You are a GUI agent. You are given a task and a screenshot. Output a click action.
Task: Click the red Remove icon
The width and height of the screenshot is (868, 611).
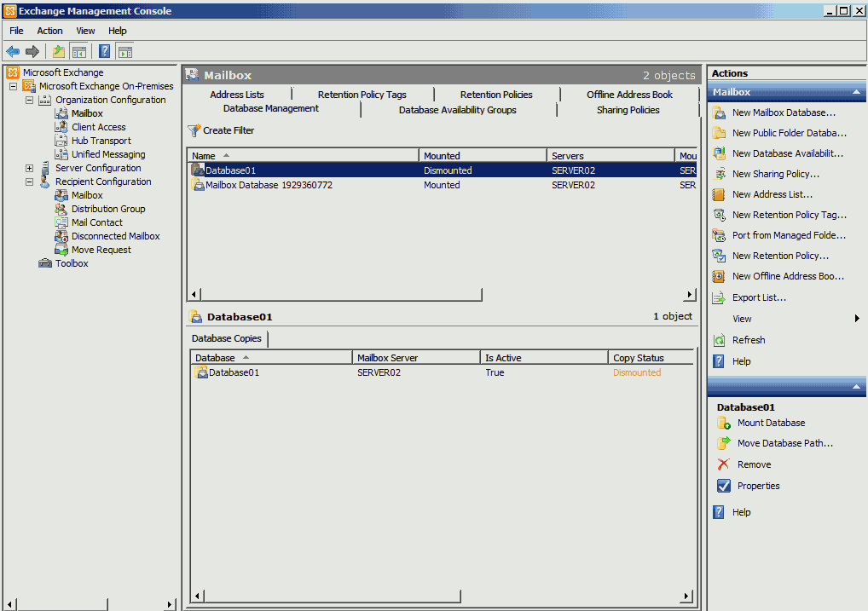click(x=724, y=464)
